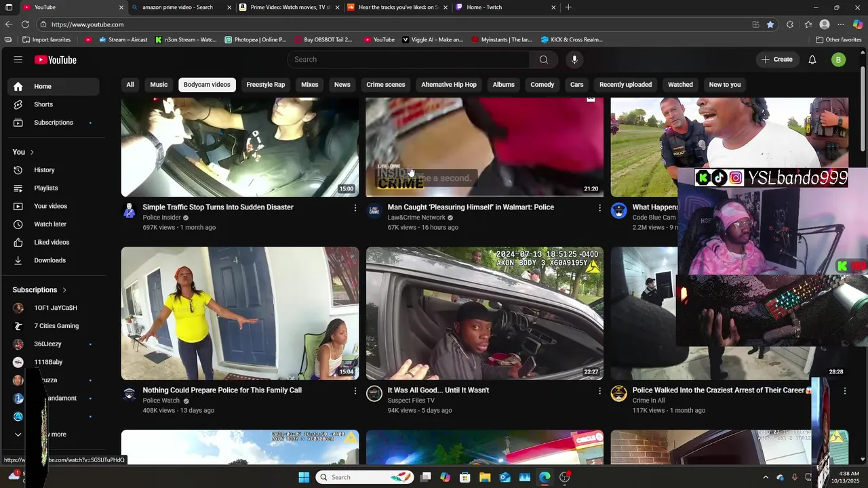868x488 pixels.
Task: Open the notifications bell
Action: tap(812, 60)
